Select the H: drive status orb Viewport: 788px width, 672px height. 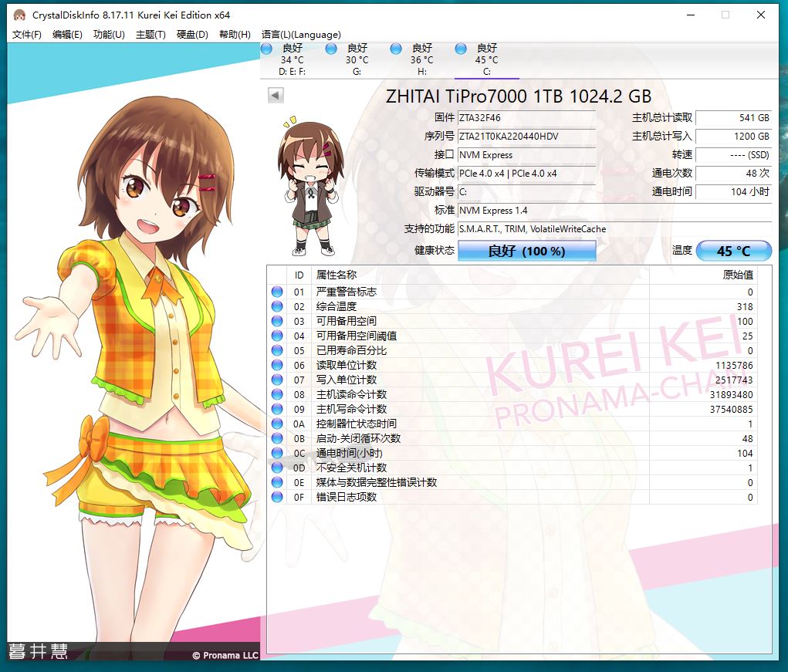click(x=396, y=49)
